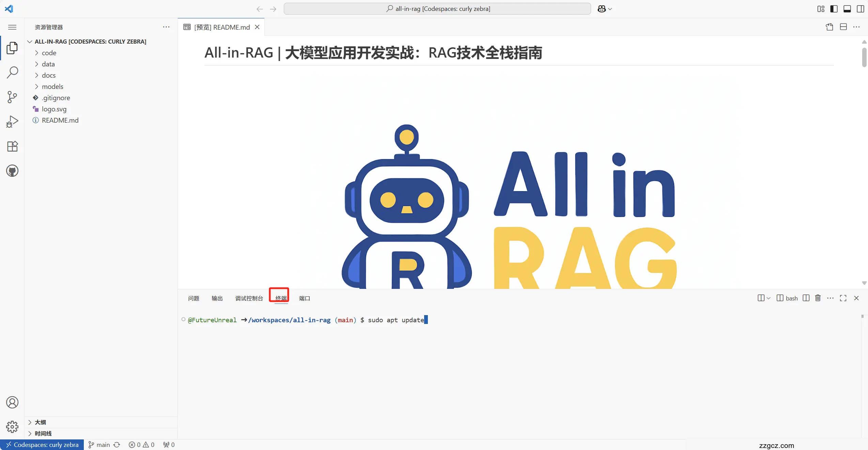Image resolution: width=868 pixels, height=450 pixels.
Task: Split the terminal with the split icon
Action: pyautogui.click(x=806, y=298)
